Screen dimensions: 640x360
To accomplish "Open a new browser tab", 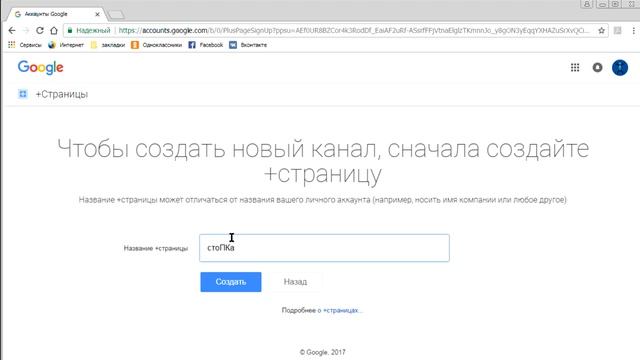I will (116, 15).
